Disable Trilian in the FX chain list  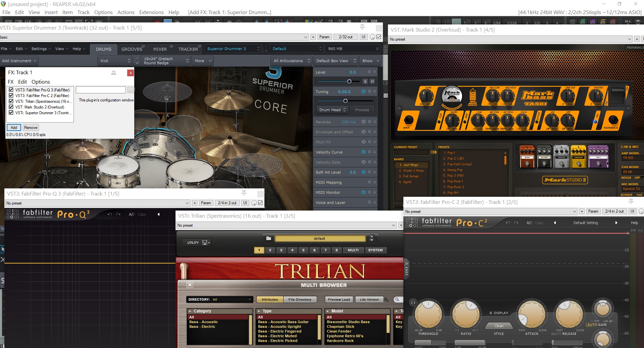(11, 101)
